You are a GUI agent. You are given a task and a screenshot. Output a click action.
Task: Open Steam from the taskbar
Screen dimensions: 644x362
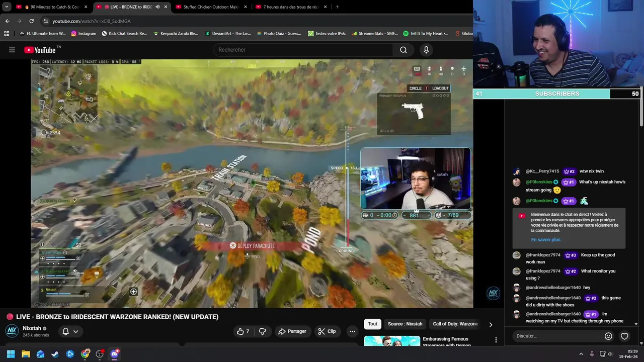pos(55,354)
